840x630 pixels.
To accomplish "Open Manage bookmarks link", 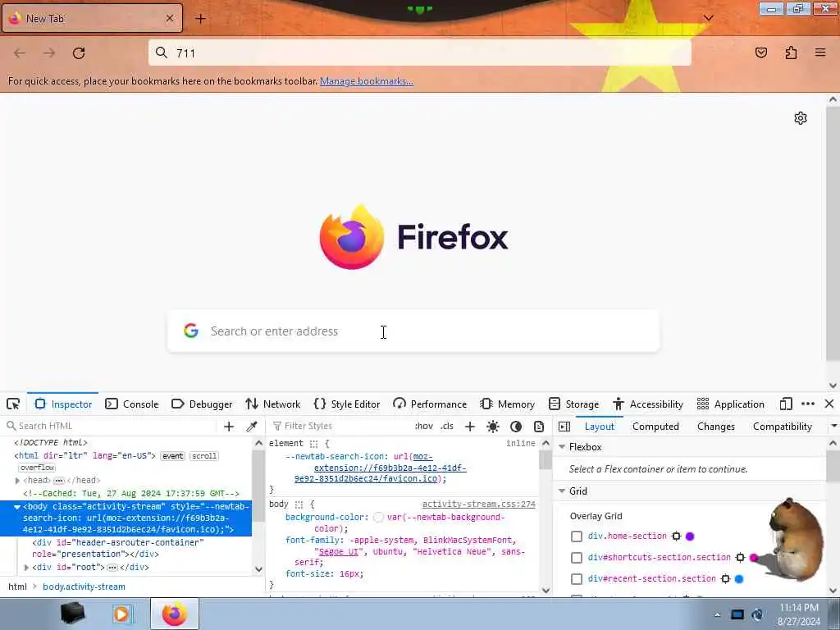I will (x=367, y=81).
